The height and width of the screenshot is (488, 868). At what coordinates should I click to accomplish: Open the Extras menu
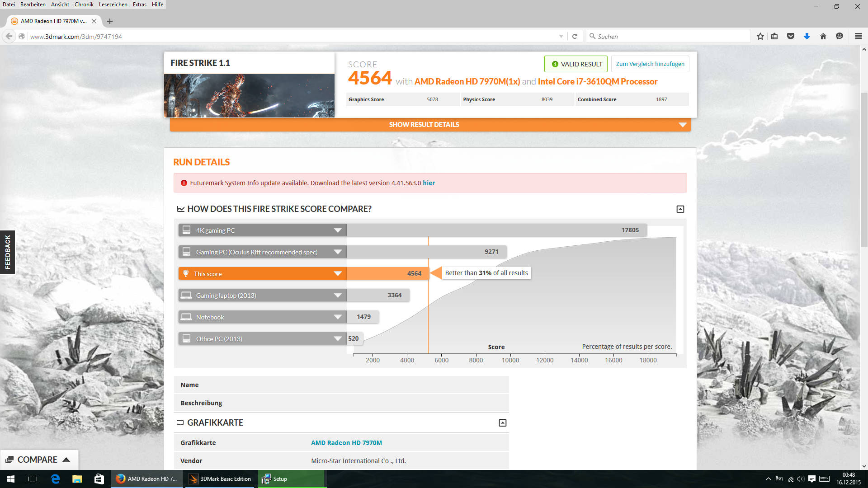coord(139,5)
